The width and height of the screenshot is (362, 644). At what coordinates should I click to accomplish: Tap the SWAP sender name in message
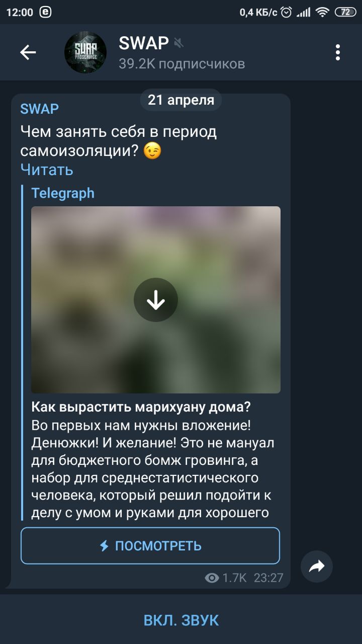click(40, 109)
